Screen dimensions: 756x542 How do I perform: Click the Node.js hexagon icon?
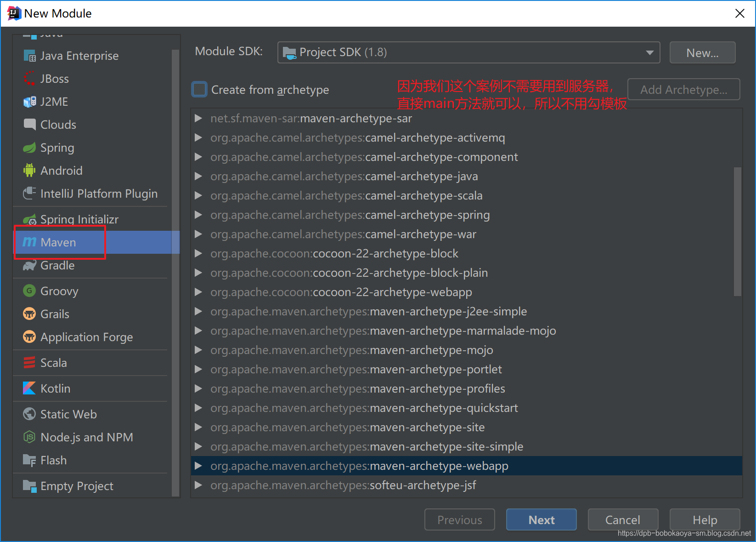[x=29, y=437]
